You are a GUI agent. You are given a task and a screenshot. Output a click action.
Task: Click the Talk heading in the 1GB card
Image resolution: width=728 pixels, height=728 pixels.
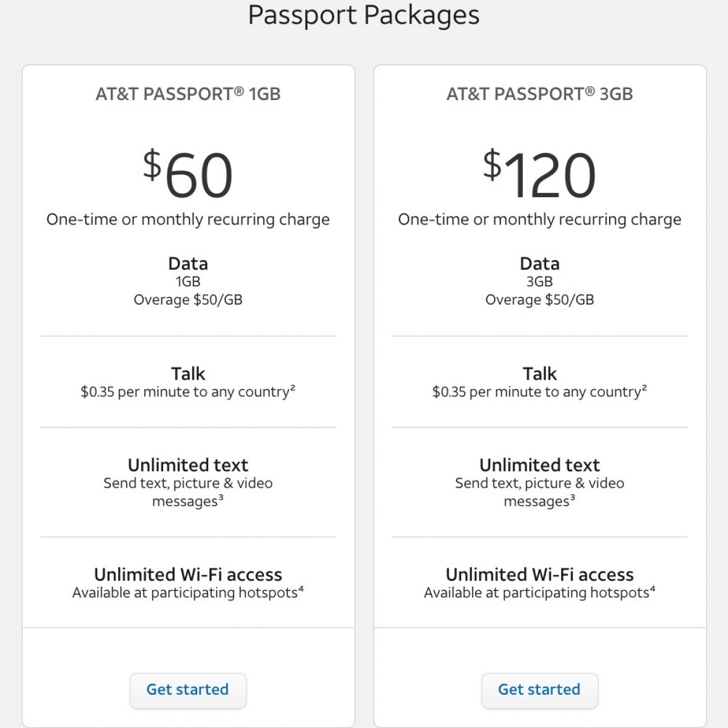(x=188, y=373)
